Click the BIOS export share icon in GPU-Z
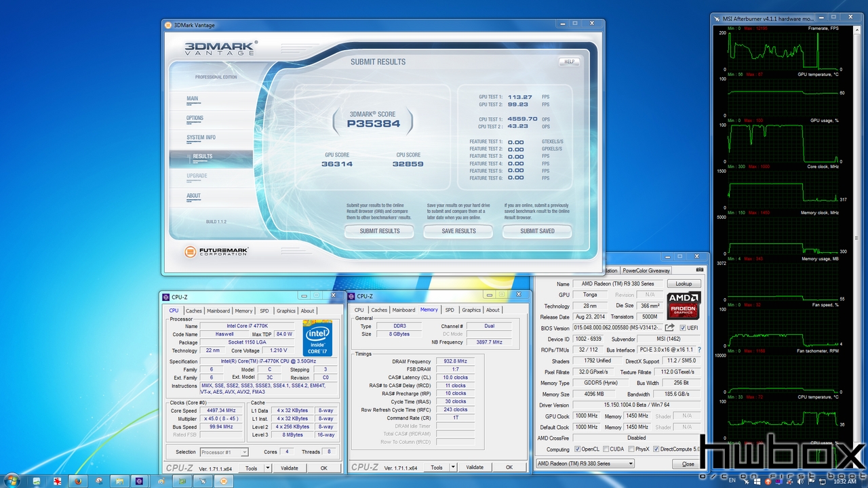 pyautogui.click(x=670, y=328)
